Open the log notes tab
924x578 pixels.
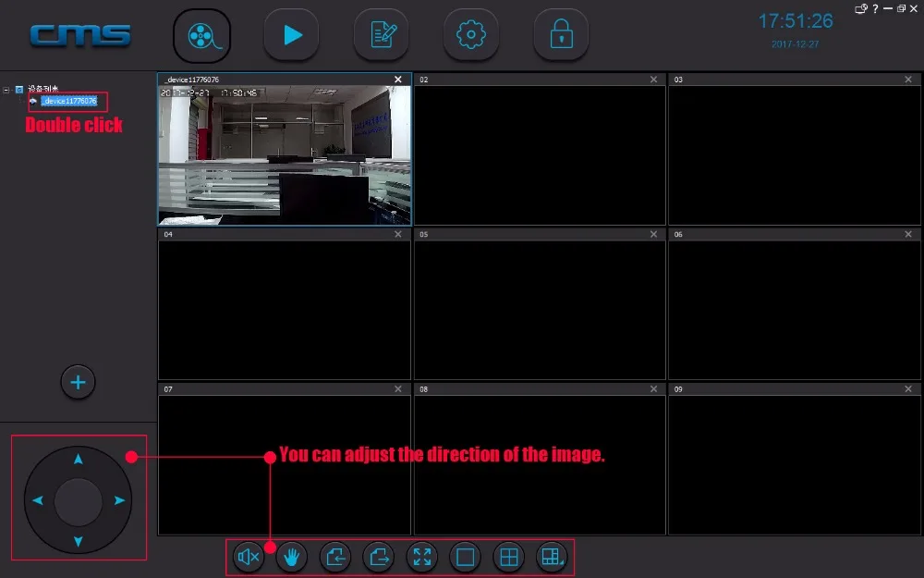(382, 35)
